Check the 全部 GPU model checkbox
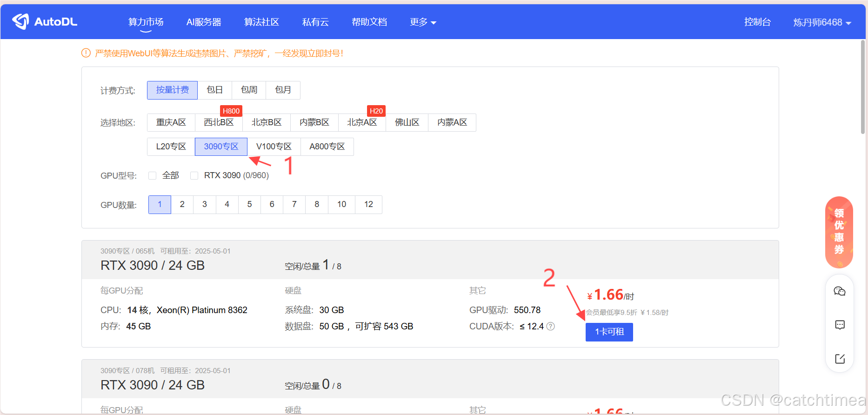The height and width of the screenshot is (415, 868). coord(152,175)
